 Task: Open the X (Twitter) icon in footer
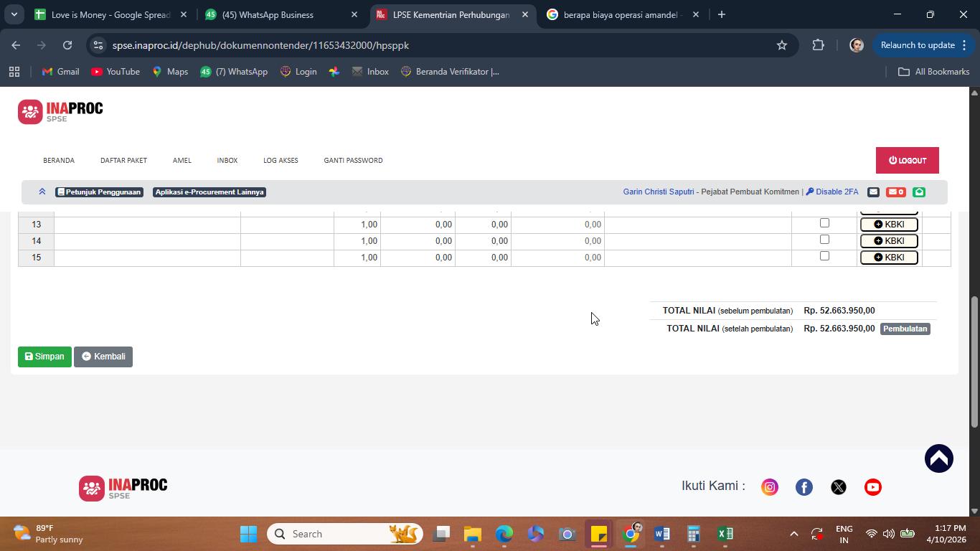[x=839, y=487]
